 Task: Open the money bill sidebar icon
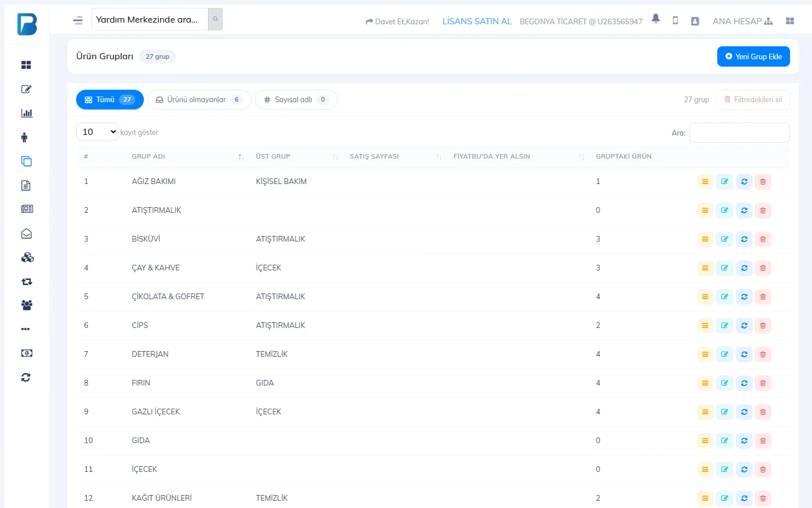point(27,353)
